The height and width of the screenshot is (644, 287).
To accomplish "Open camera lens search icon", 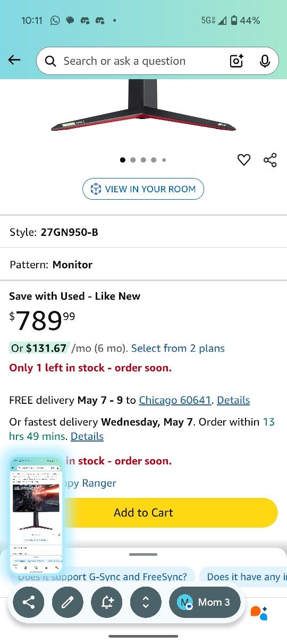I will [x=237, y=61].
